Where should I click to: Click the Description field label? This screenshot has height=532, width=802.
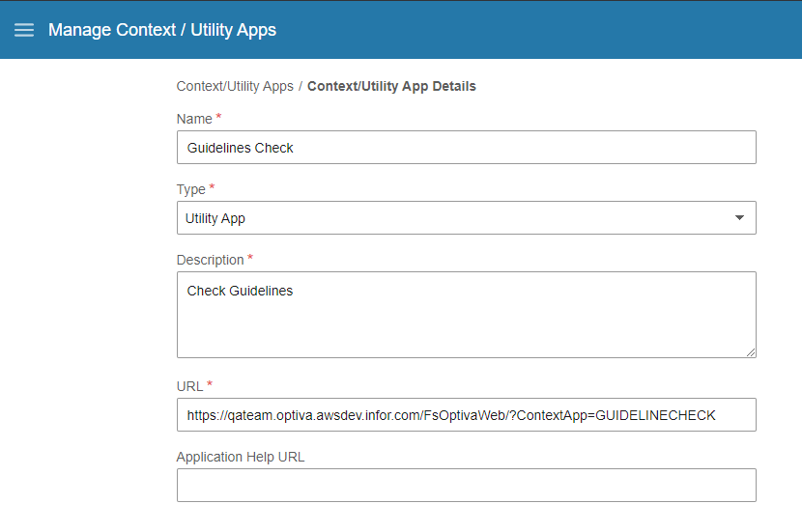[211, 260]
